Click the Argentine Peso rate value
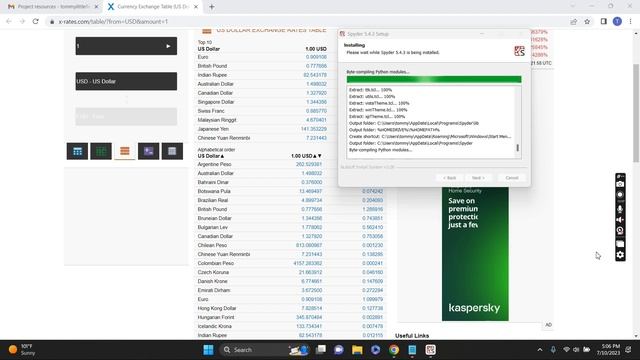The image size is (640, 360). (309, 164)
